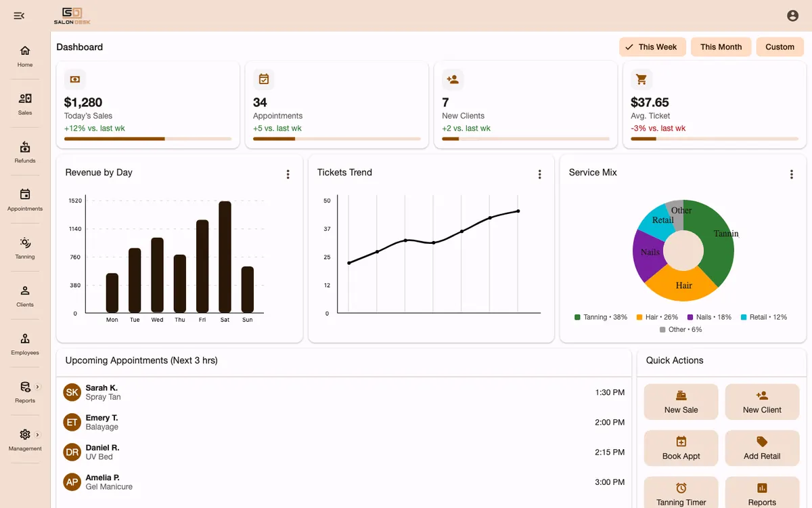
Task: Open the Sales section in the sidebar
Action: (x=25, y=104)
